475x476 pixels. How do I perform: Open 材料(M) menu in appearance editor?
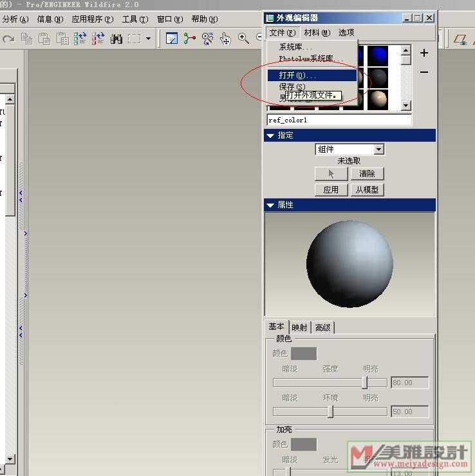(x=317, y=32)
